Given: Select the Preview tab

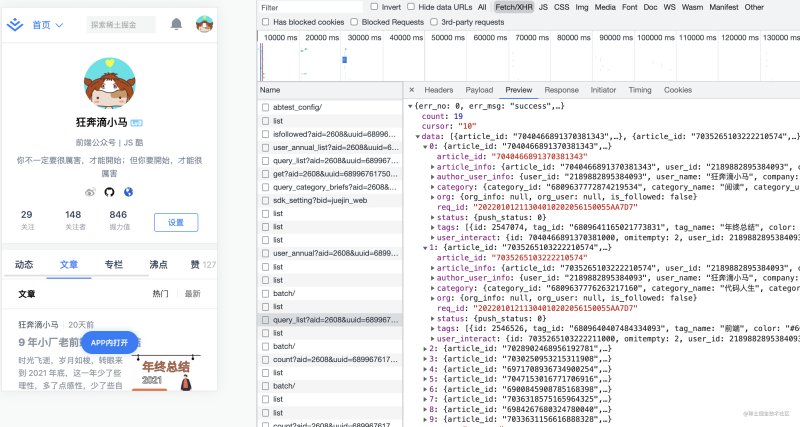Looking at the screenshot, I should [519, 90].
